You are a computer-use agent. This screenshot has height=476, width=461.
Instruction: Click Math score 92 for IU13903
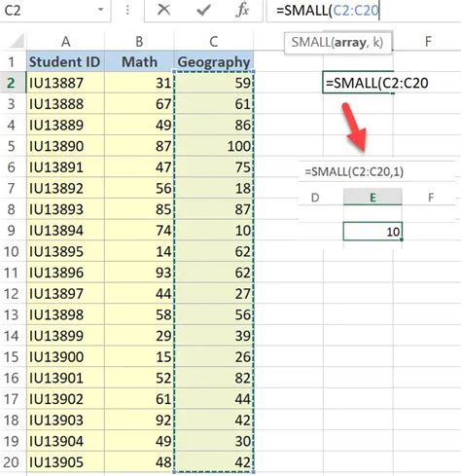[x=139, y=421]
